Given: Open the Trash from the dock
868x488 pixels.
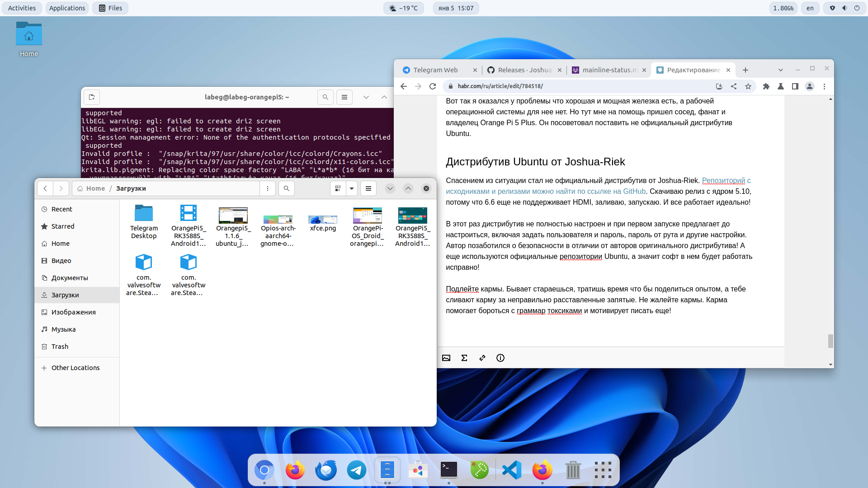Looking at the screenshot, I should pos(574,470).
